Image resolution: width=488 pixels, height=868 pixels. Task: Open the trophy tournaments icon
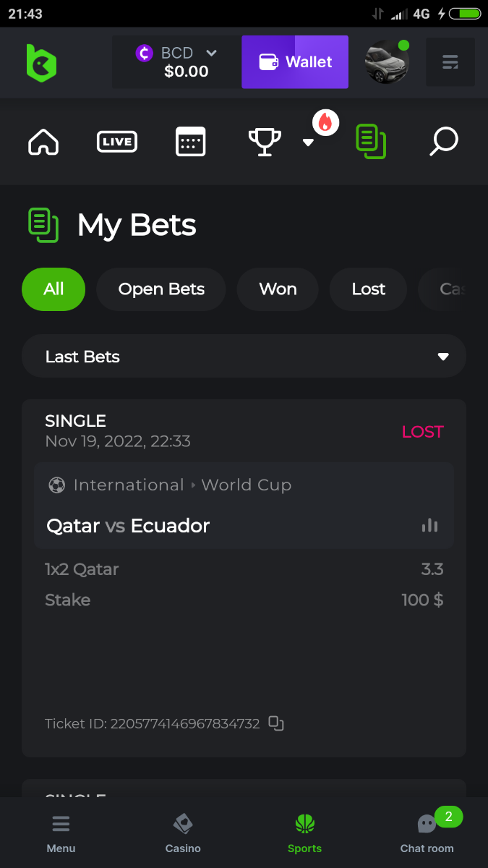coord(265,142)
